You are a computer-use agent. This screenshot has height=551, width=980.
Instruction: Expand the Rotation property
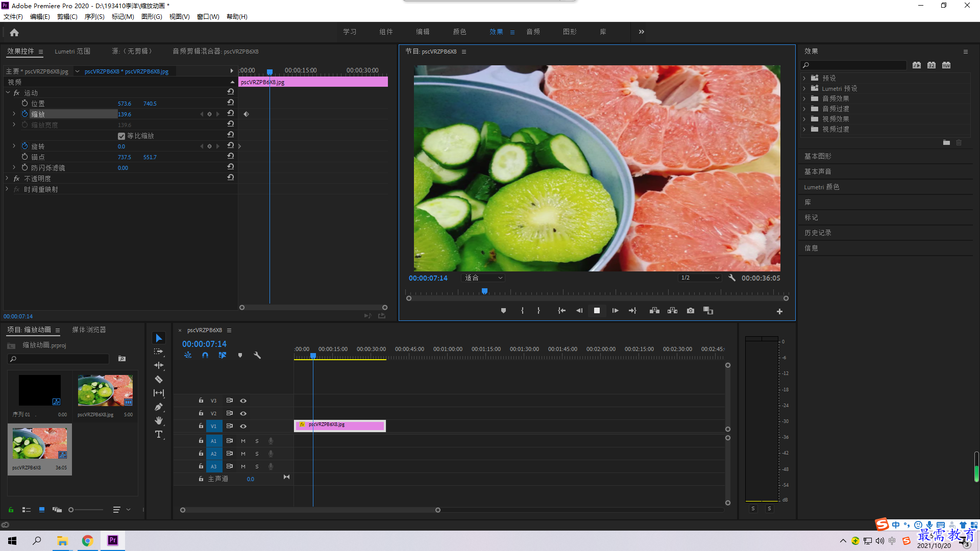pyautogui.click(x=14, y=146)
